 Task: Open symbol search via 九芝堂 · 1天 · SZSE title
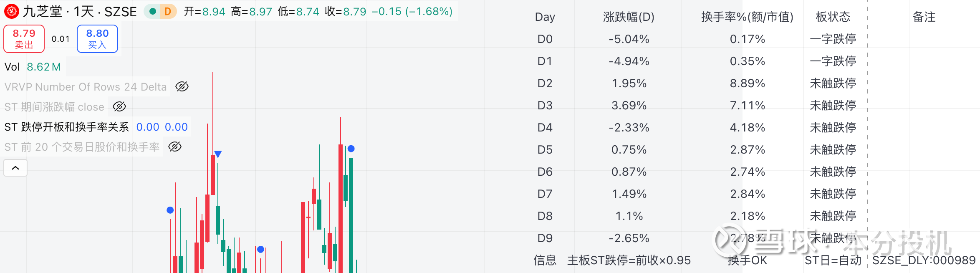click(x=80, y=11)
